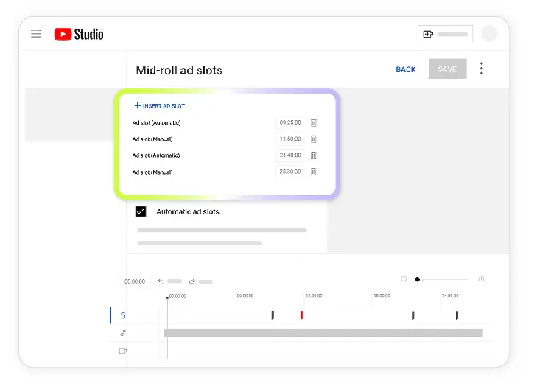Delete the 25:30:00 ad slot
This screenshot has height=392, width=537.
[313, 172]
